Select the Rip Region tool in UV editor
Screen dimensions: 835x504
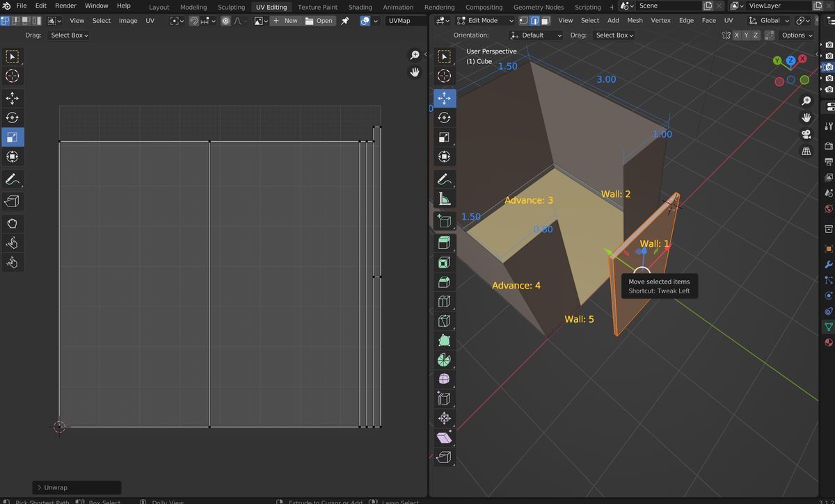tap(13, 201)
